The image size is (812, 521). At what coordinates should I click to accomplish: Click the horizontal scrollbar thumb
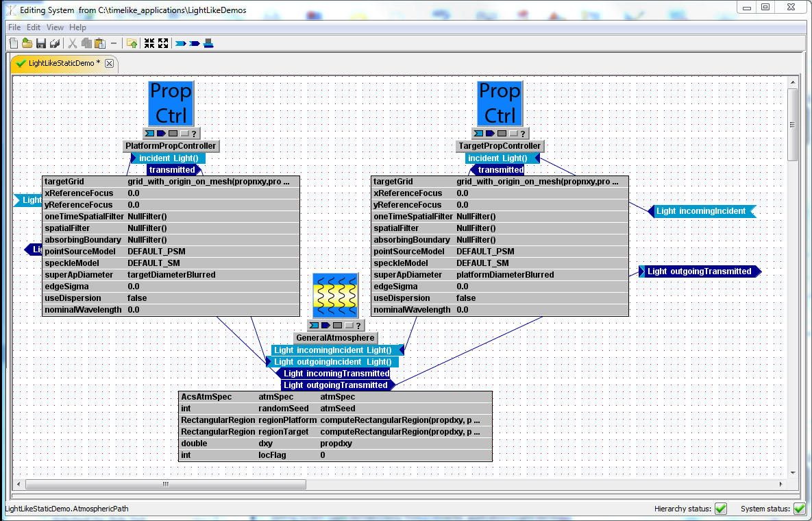point(166,484)
